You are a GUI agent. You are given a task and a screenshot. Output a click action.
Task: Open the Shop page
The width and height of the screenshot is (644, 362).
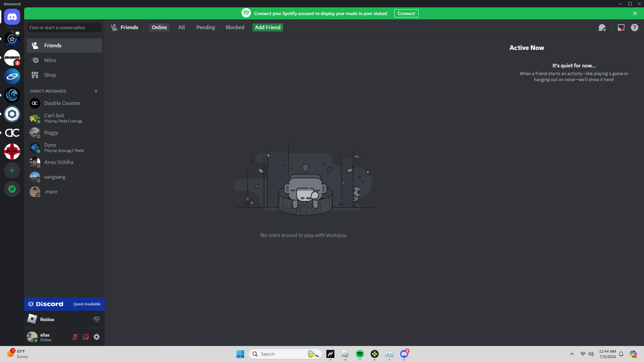(x=64, y=75)
